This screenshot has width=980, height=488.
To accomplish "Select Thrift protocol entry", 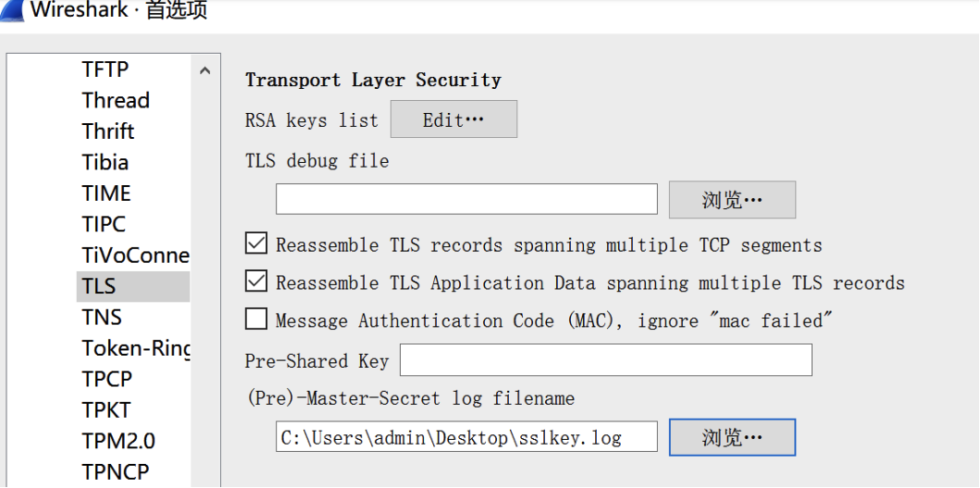I will (x=108, y=131).
